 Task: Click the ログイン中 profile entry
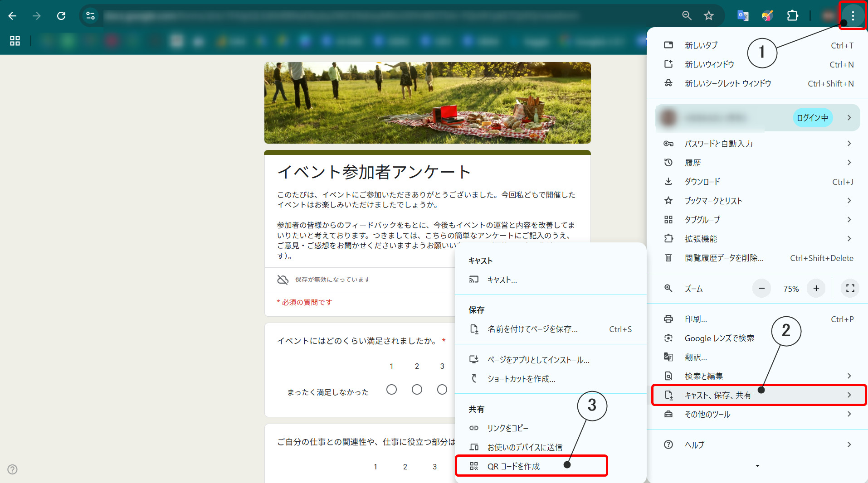point(812,117)
